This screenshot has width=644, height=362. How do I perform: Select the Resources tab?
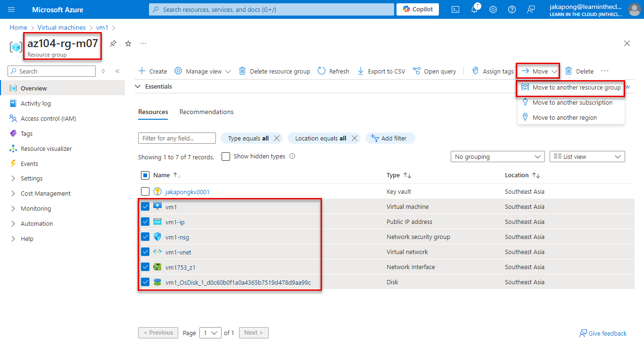153,112
